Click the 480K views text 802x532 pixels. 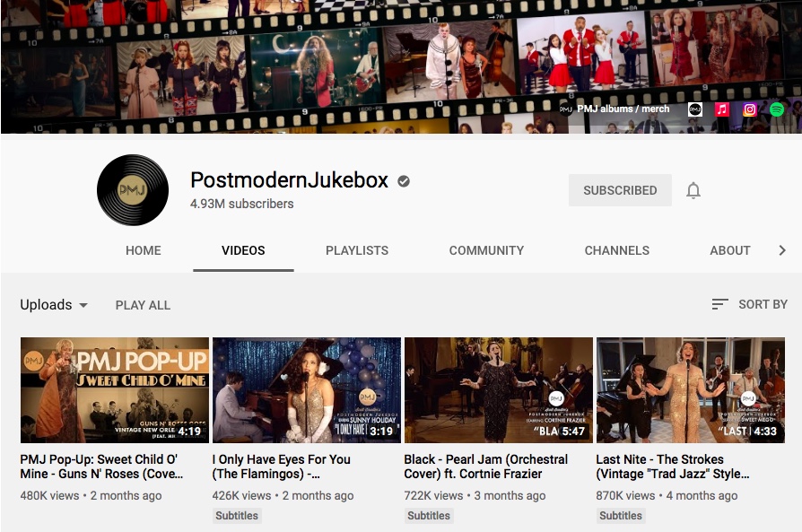49,496
